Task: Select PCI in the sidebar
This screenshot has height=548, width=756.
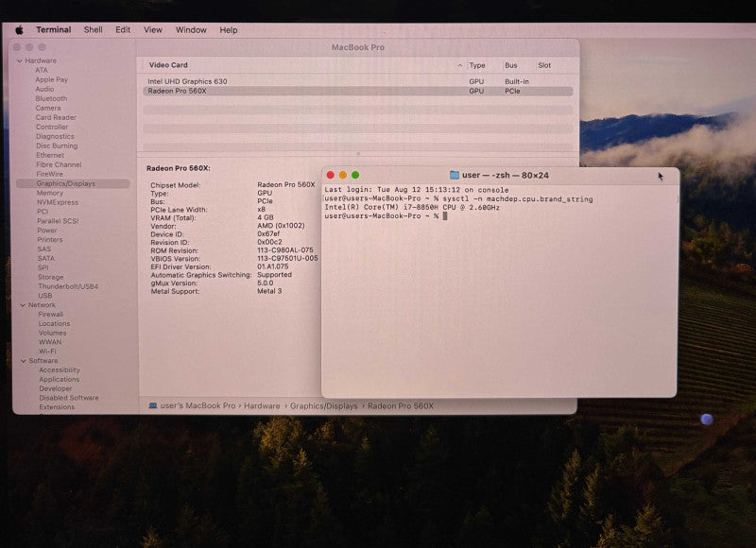Action: tap(43, 212)
